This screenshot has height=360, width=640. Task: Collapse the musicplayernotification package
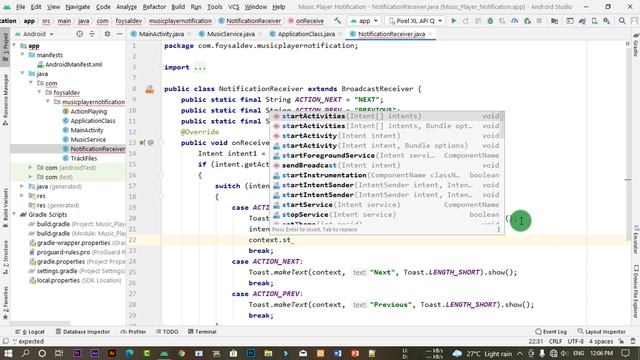click(x=49, y=102)
